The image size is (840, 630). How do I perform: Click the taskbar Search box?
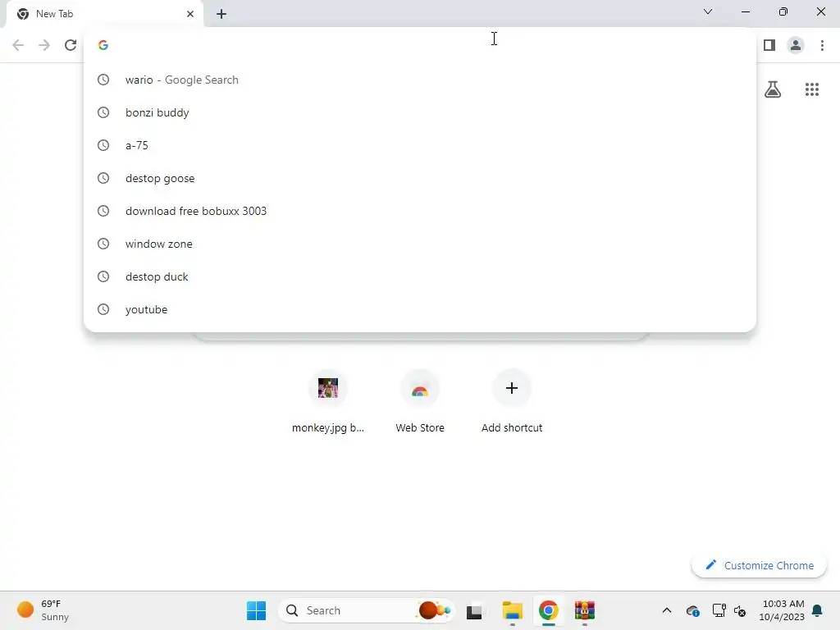(366, 610)
